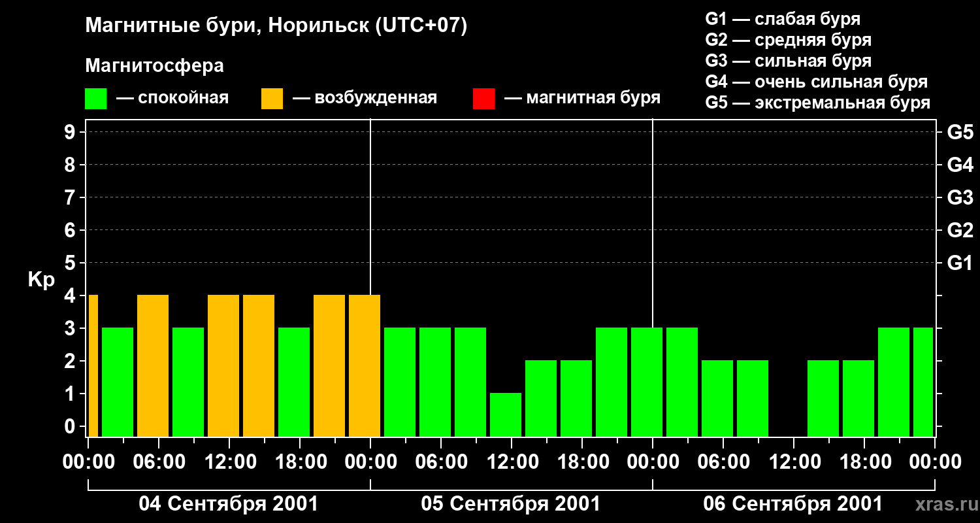Click the red 'магнитная буря' legend swatch

click(483, 98)
